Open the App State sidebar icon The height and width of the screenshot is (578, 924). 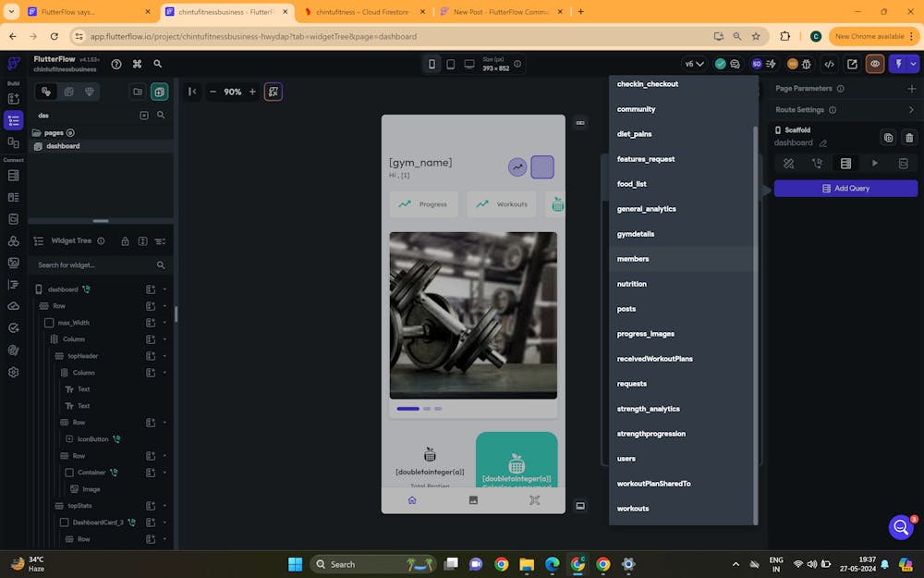point(14,219)
